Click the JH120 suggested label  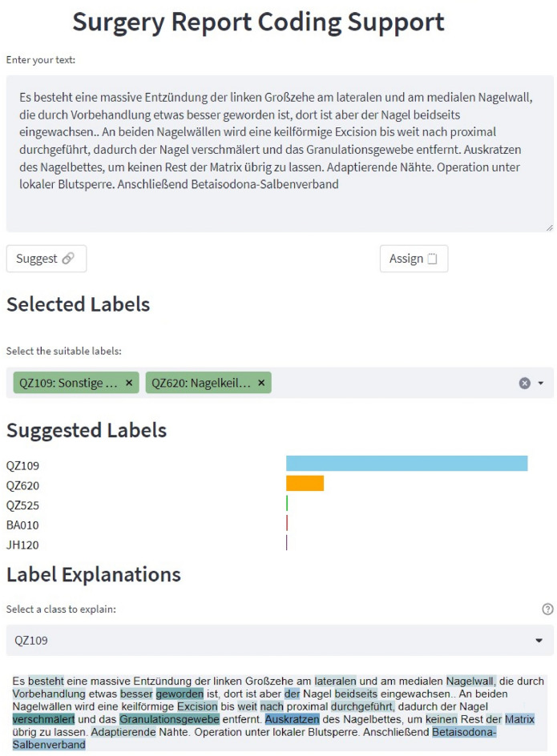point(22,545)
